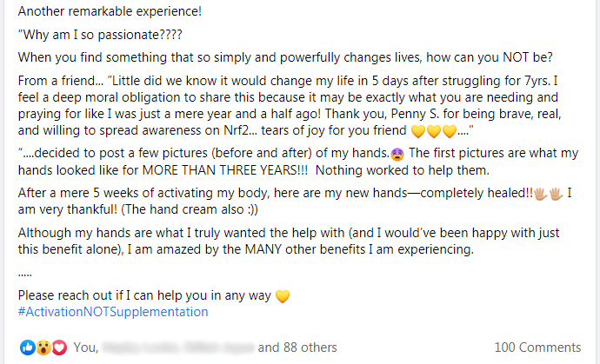This screenshot has height=364, width=600.
Task: Click the third yellow heart after "friend"
Action: click(x=450, y=131)
